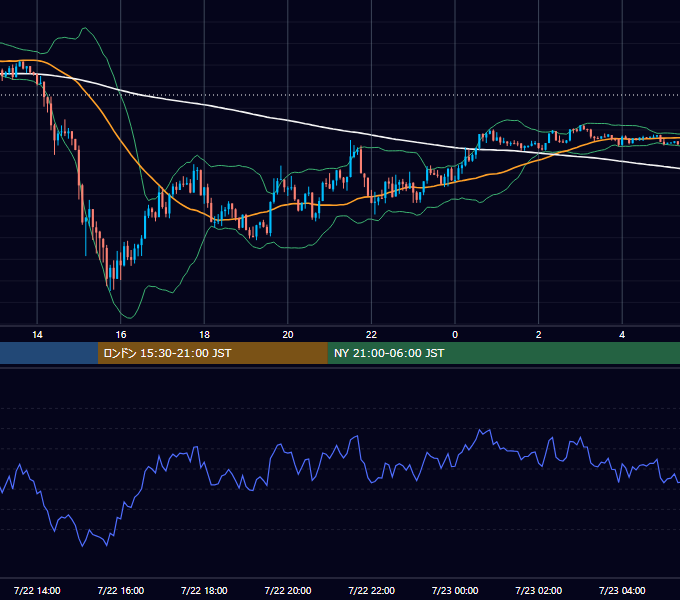Click the 7/22 22:00 date label
680x600 pixels.
[x=372, y=590]
